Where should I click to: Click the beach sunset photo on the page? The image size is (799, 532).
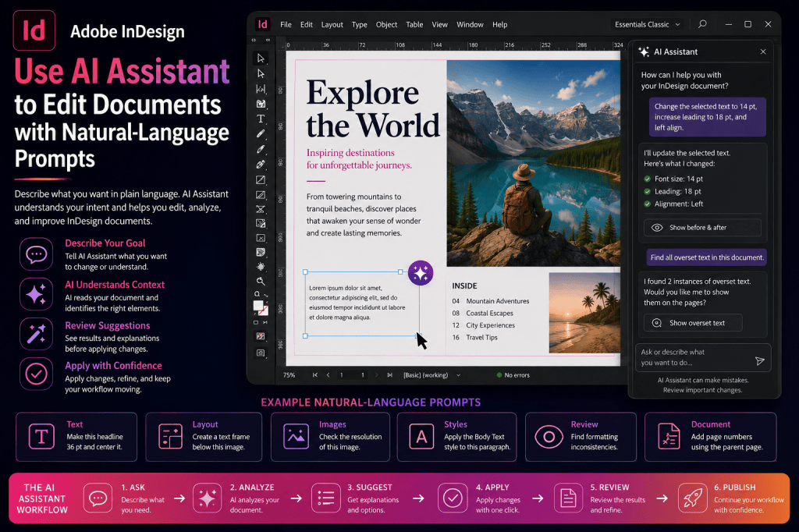[x=584, y=312]
